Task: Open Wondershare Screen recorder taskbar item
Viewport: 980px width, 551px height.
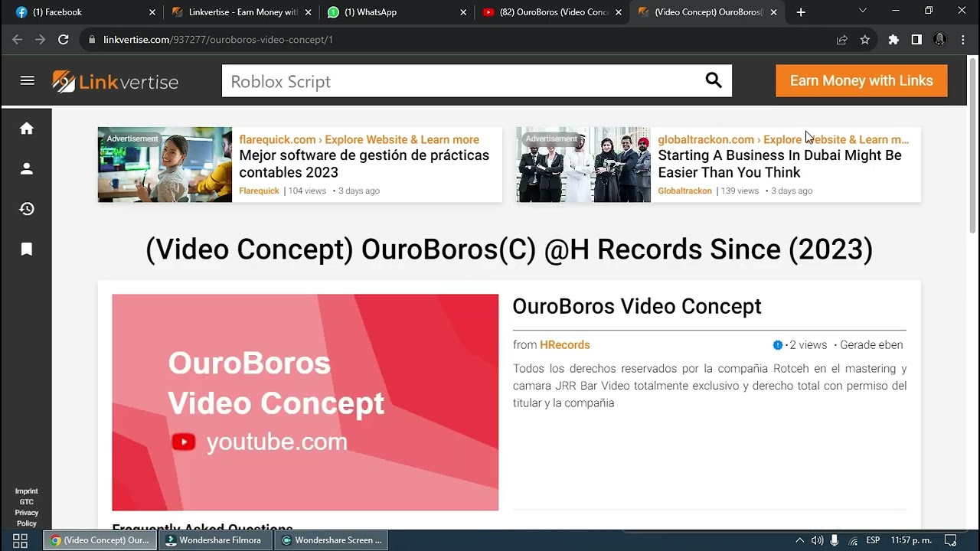Action: 332,540
